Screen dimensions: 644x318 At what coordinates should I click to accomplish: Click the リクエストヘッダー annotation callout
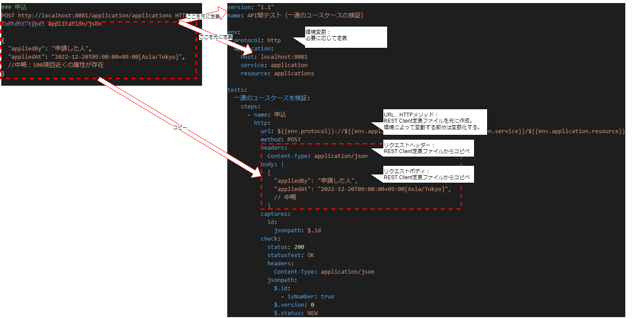[428, 148]
